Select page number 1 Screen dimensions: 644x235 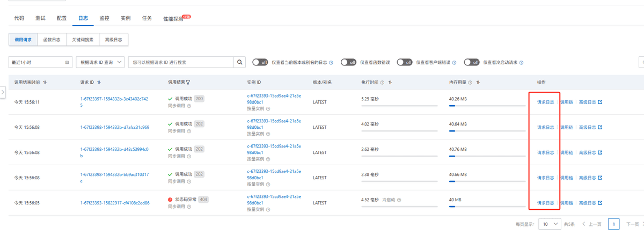[613, 224]
